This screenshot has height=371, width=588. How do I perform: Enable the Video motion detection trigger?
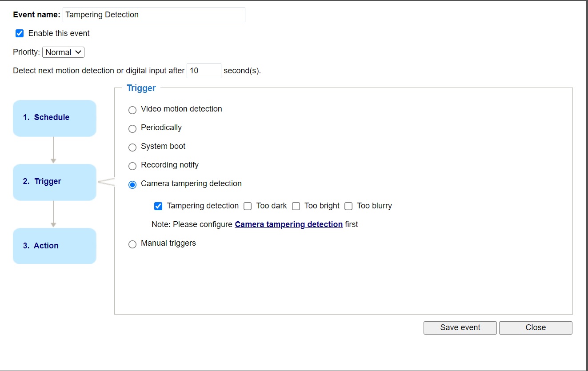pyautogui.click(x=132, y=110)
